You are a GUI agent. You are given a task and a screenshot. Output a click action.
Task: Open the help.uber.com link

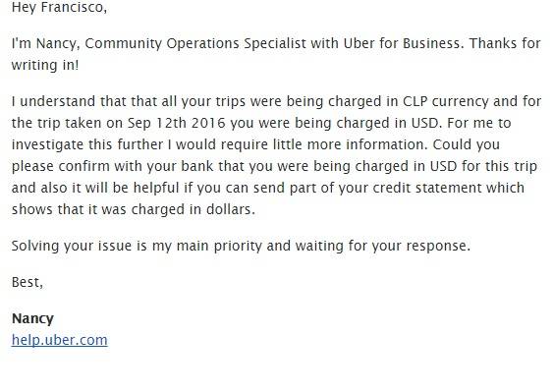pyautogui.click(x=60, y=340)
